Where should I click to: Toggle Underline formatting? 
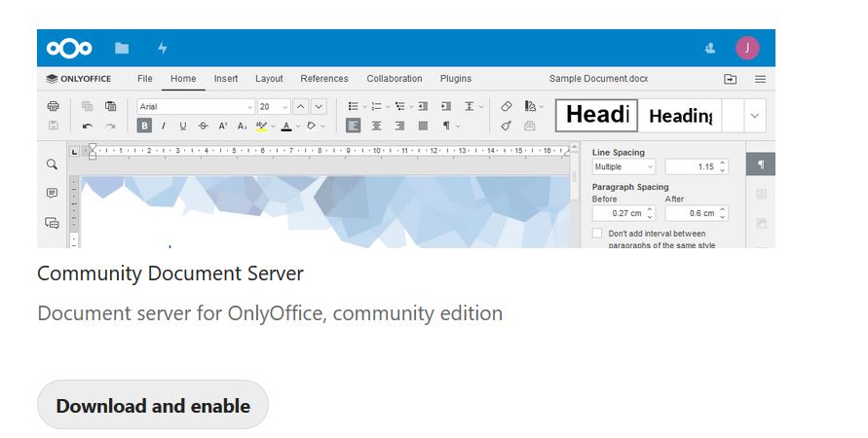183,127
